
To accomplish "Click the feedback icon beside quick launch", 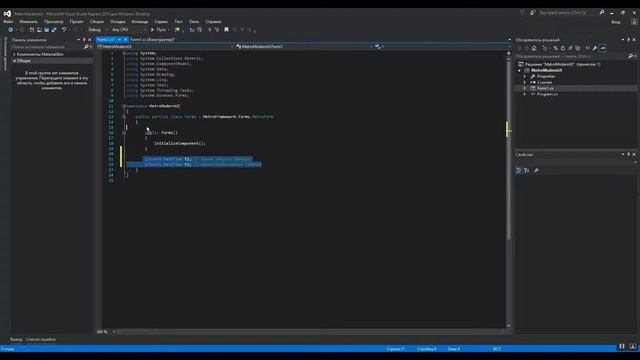I will point(533,13).
